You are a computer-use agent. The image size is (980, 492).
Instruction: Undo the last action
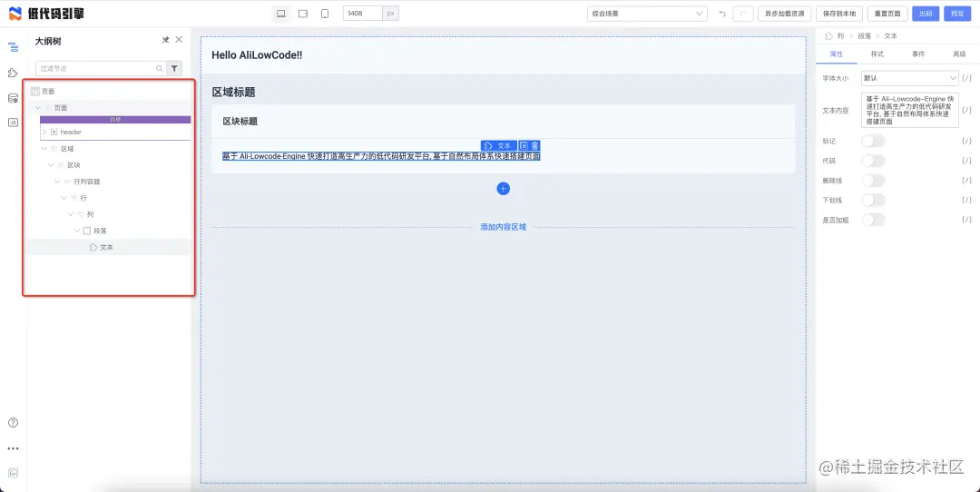(722, 14)
